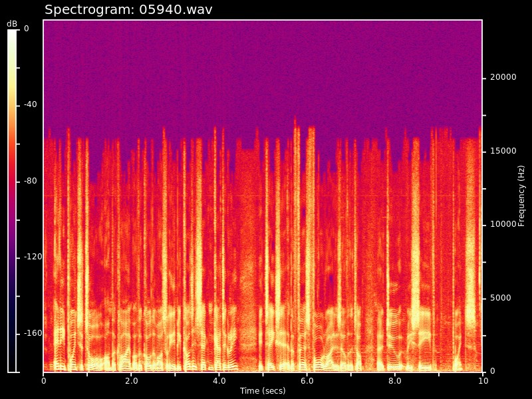Click the 15000 Hz frequency tick label

(x=503, y=152)
